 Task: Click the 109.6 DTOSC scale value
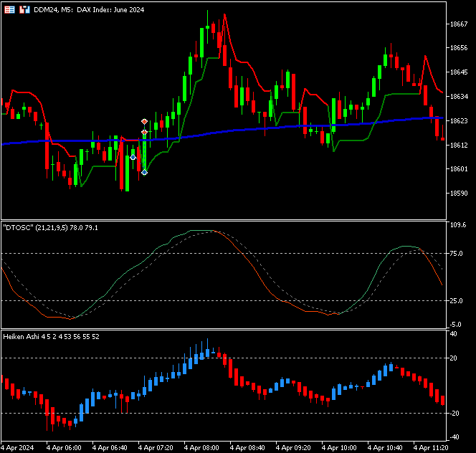(458, 225)
